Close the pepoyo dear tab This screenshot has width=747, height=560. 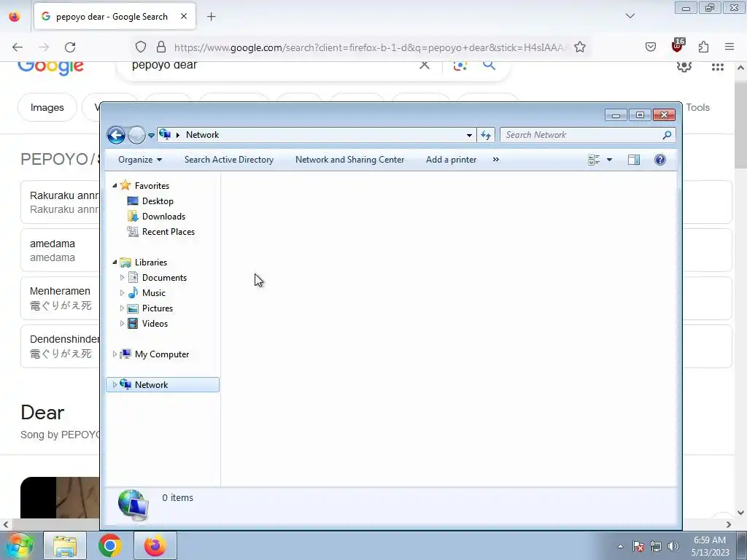coord(184,17)
